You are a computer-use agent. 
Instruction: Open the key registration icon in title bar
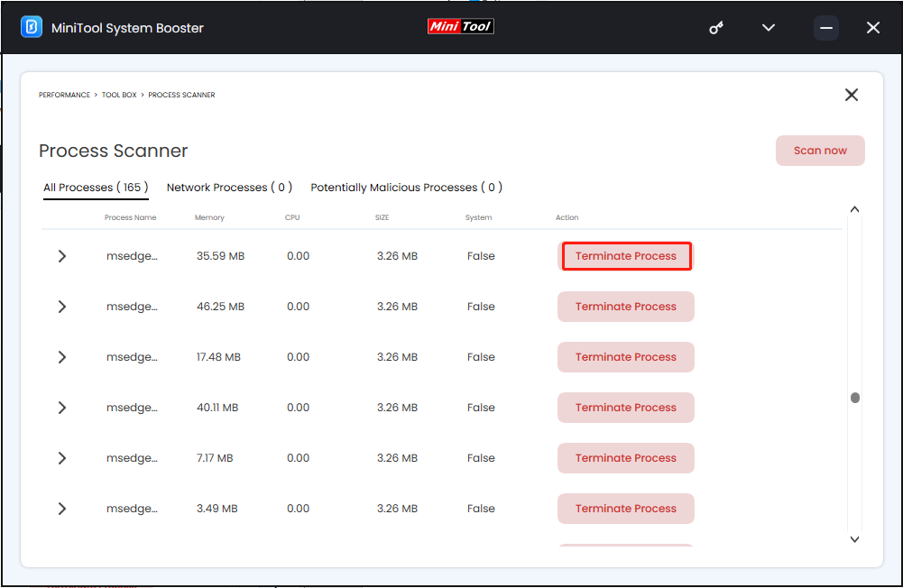click(716, 28)
